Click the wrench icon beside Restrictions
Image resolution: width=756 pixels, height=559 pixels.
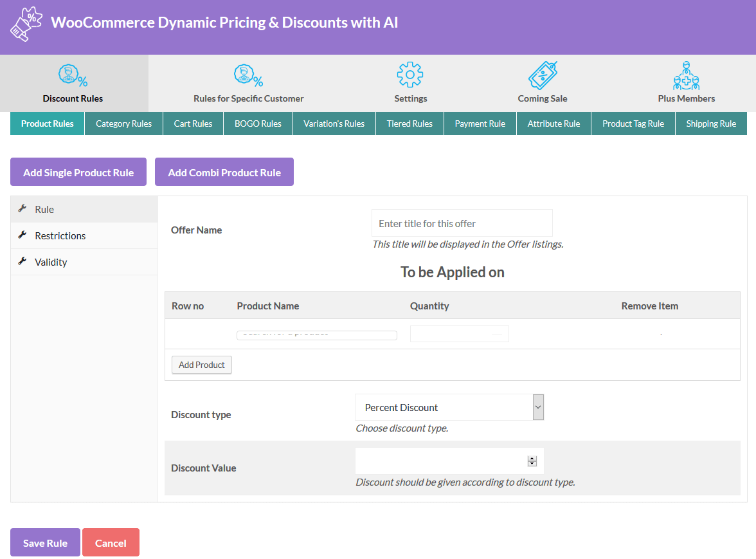[x=22, y=235]
